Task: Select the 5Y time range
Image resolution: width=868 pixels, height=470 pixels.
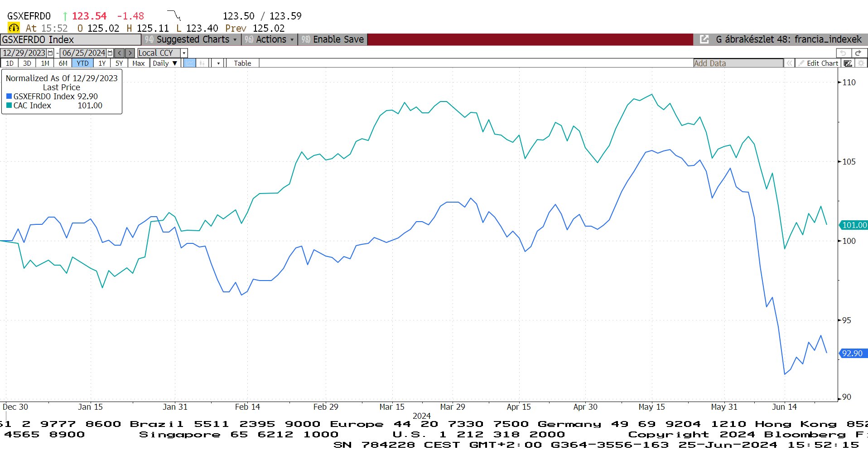Action: [x=119, y=63]
